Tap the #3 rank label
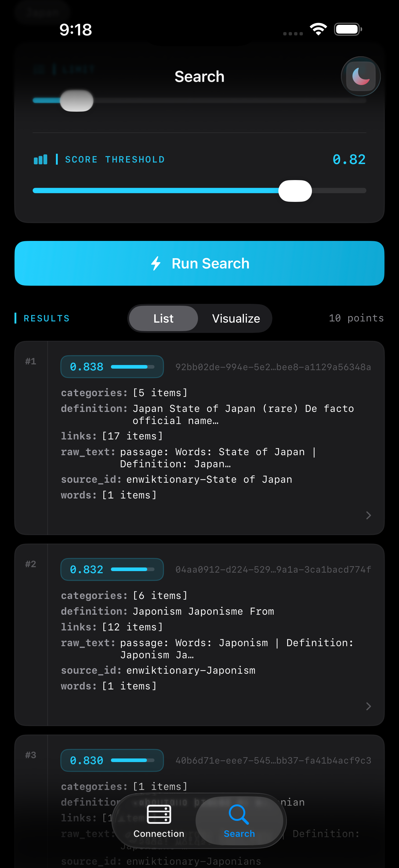Screen dimensions: 399x868 pyautogui.click(x=31, y=755)
